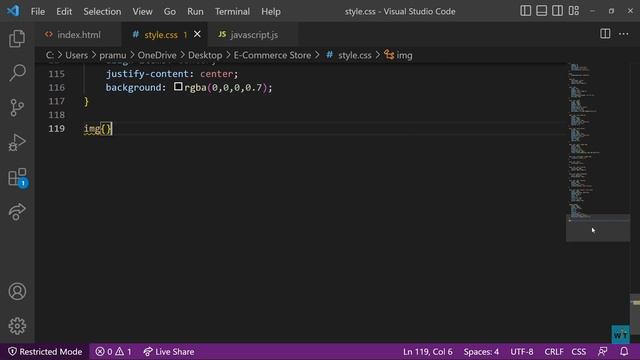Click the center value on line 115
The width and height of the screenshot is (640, 360).
216,74
